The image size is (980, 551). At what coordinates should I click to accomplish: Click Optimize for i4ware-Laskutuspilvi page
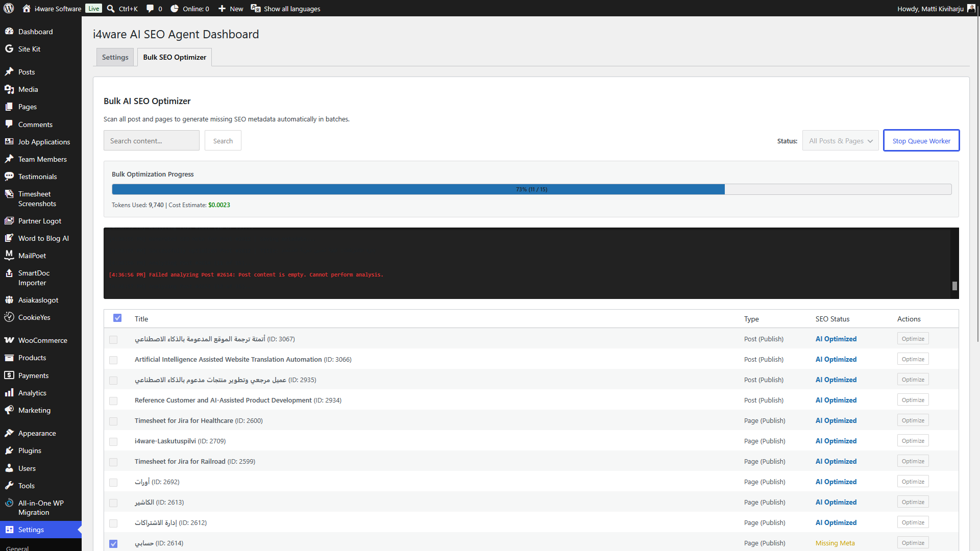(913, 440)
